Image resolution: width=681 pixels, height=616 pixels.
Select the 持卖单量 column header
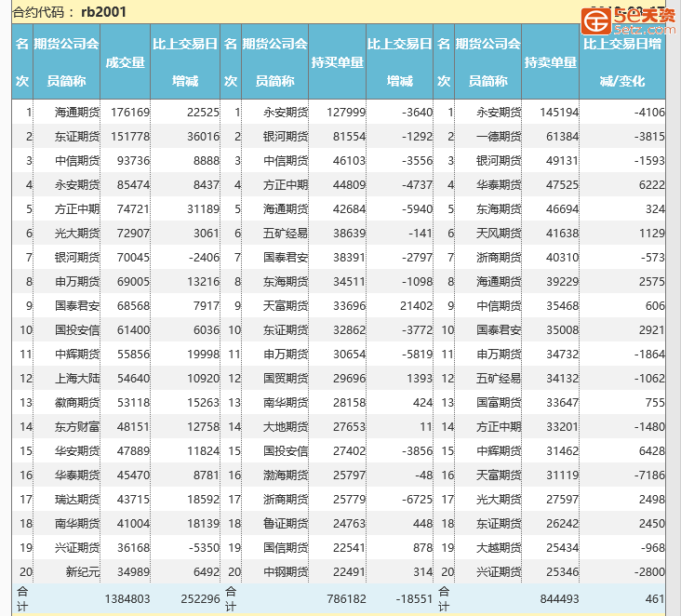pyautogui.click(x=550, y=62)
